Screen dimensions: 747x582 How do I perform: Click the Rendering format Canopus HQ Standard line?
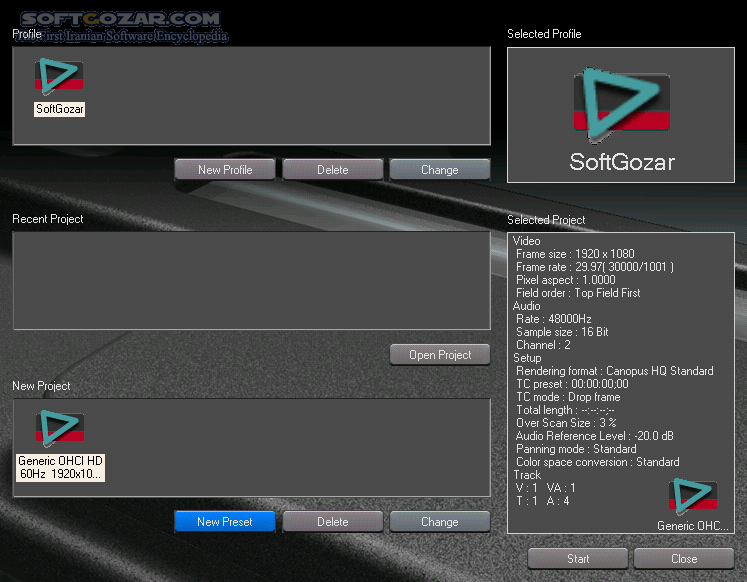coord(614,371)
